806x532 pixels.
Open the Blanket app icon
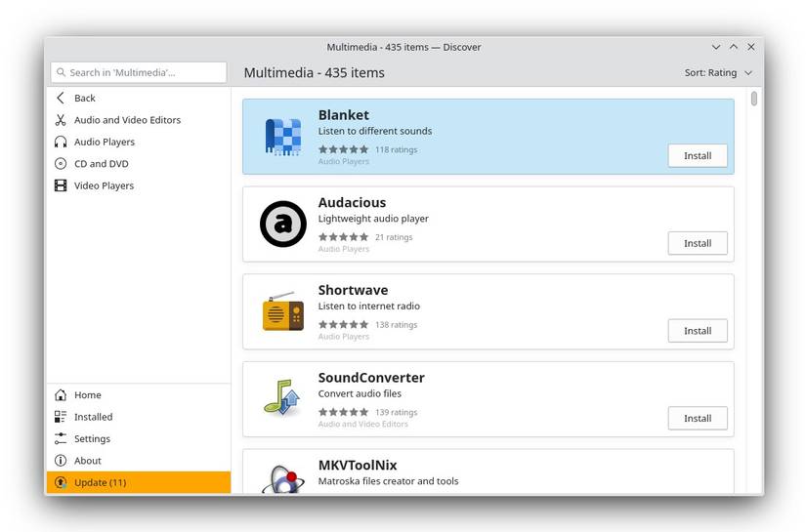point(282,137)
